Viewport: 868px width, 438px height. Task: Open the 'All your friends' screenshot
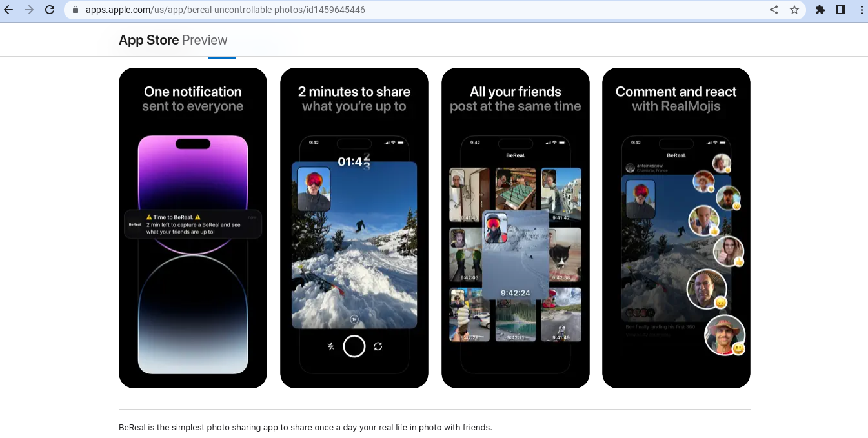pyautogui.click(x=516, y=228)
